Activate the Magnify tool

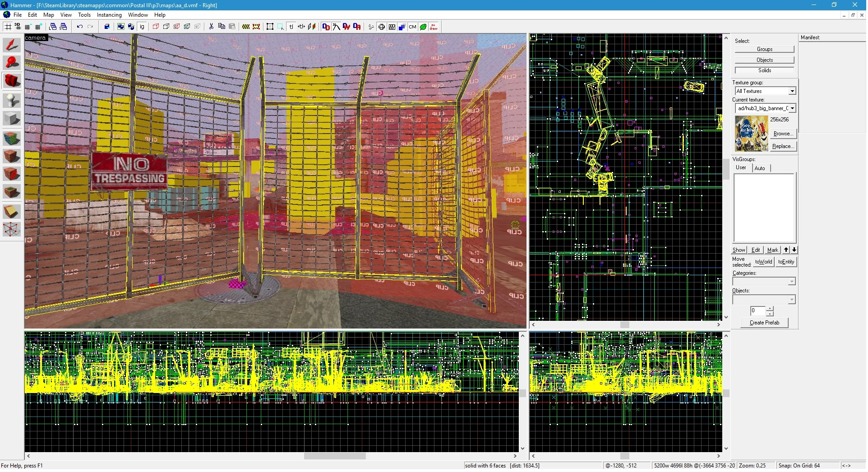coord(12,63)
